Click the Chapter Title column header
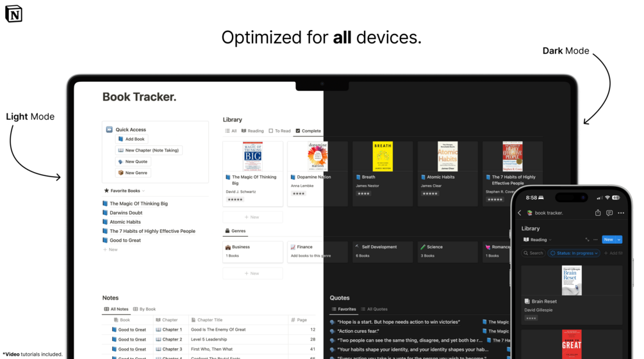The height and width of the screenshot is (359, 644). click(207, 319)
